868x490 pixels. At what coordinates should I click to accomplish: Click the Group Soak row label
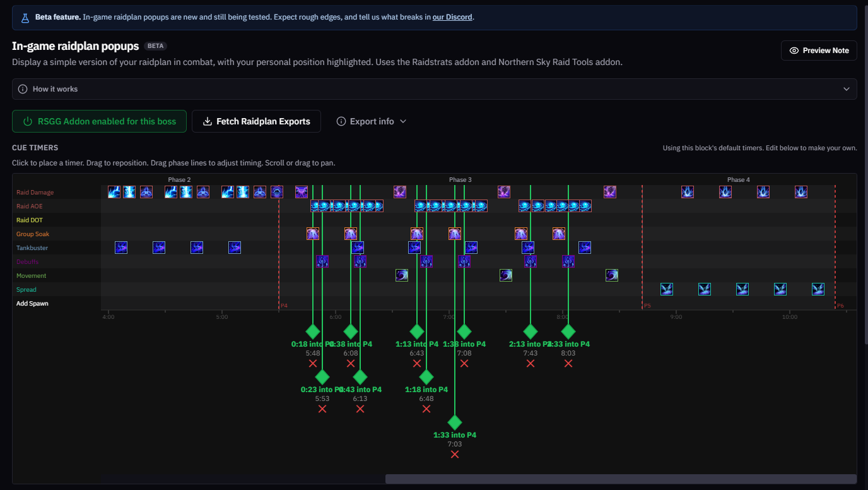pyautogui.click(x=33, y=234)
